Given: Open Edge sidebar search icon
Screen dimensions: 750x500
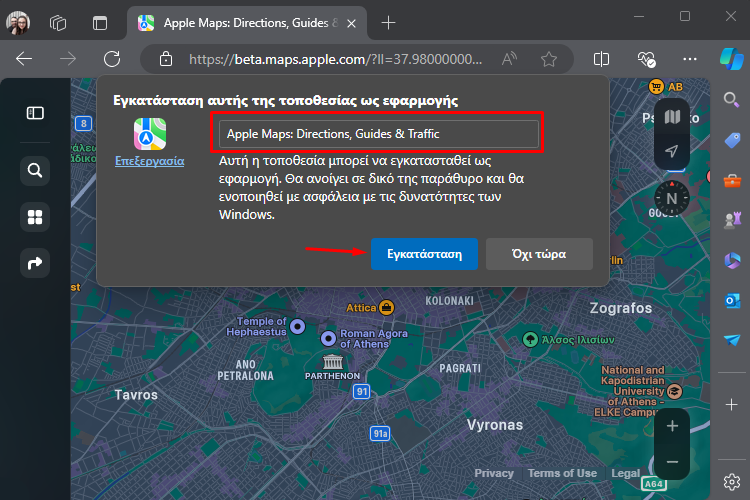Looking at the screenshot, I should [x=731, y=100].
